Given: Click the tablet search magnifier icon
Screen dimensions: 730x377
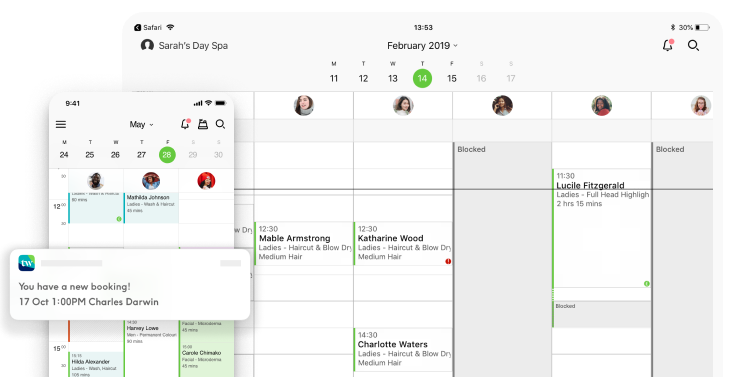Looking at the screenshot, I should tap(693, 45).
